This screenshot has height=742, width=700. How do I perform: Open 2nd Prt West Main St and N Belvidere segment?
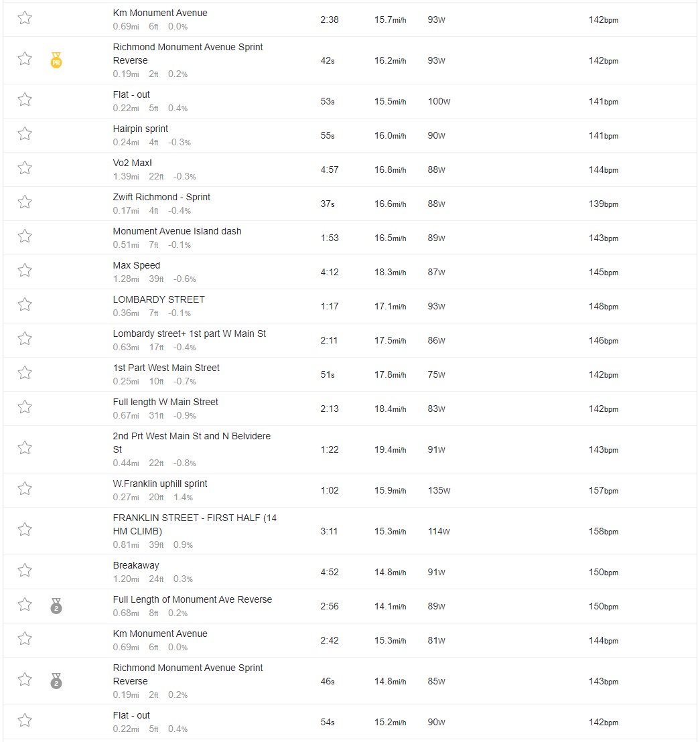[x=192, y=443]
